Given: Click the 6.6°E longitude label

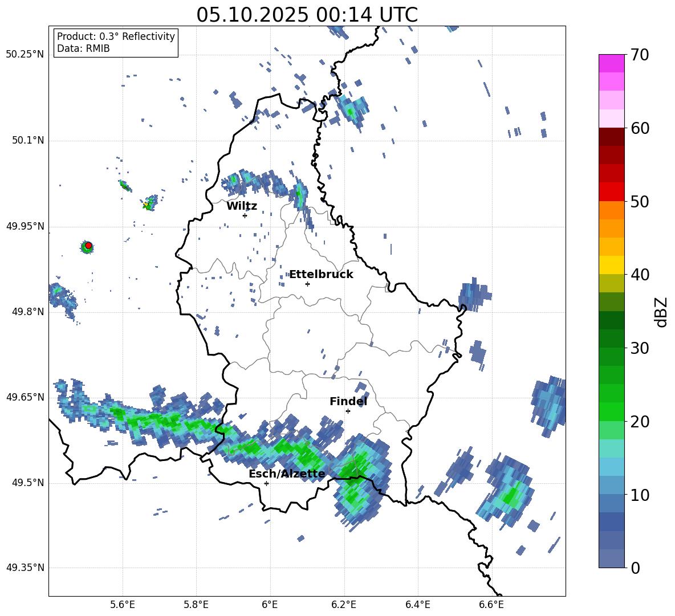Looking at the screenshot, I should [x=491, y=605].
